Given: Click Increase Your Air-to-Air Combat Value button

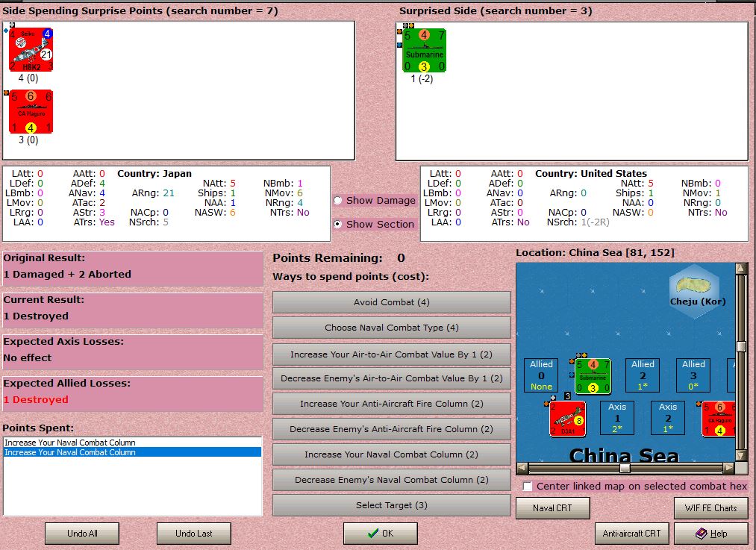Looking at the screenshot, I should [x=392, y=354].
